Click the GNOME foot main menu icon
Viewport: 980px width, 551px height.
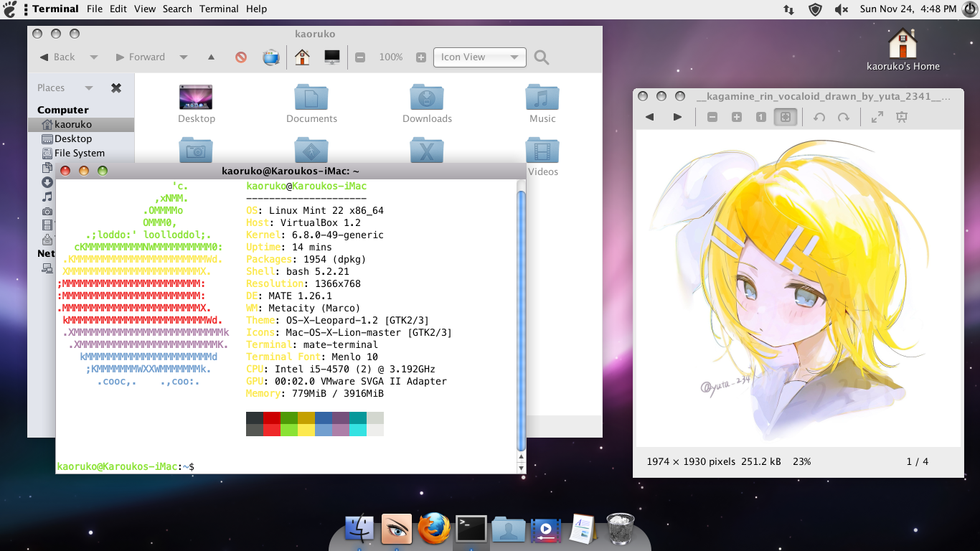10,9
